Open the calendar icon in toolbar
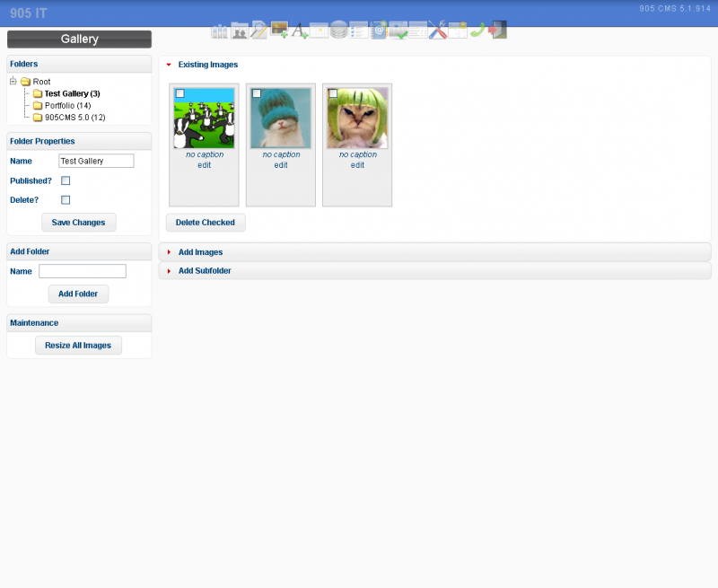Screen dimensions: 718x588 320,31
